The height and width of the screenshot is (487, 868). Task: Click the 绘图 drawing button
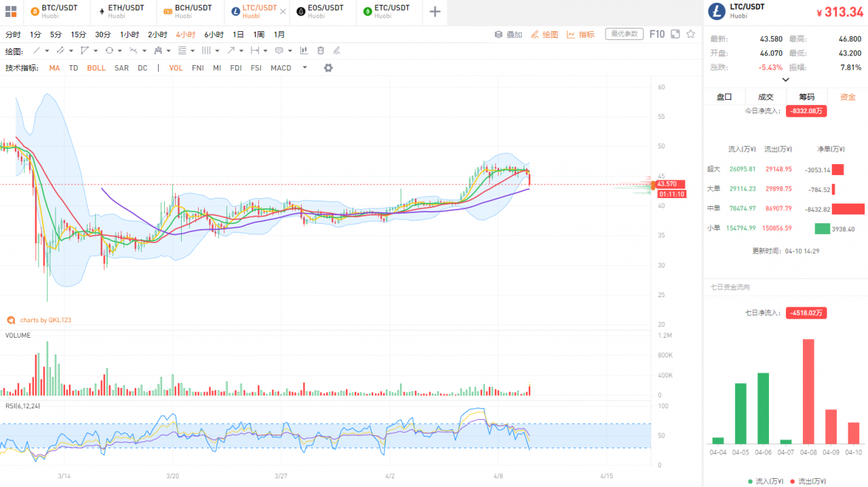coord(545,34)
